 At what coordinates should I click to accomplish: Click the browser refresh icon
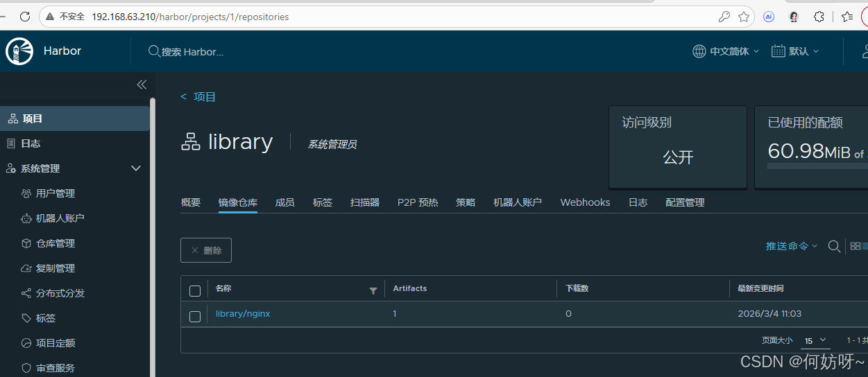click(x=25, y=17)
